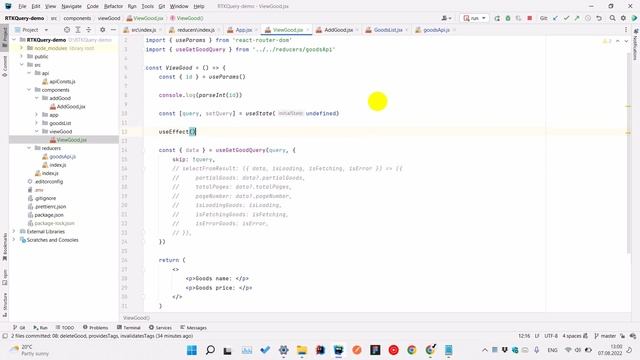Image resolution: width=640 pixels, height=360 pixels.
Task: Click the Git commit checkmark icon
Action: coord(567,18)
